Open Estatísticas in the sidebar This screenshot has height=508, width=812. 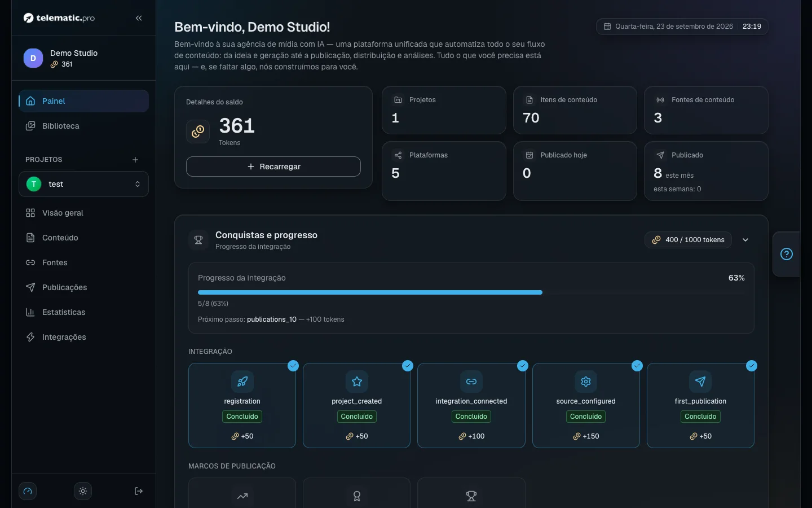coord(83,312)
